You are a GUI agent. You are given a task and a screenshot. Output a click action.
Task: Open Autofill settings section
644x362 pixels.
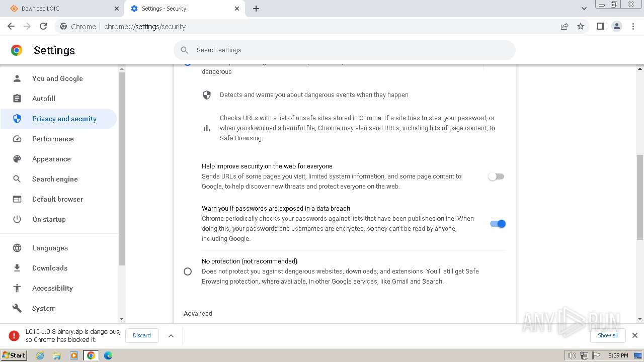pos(58,99)
